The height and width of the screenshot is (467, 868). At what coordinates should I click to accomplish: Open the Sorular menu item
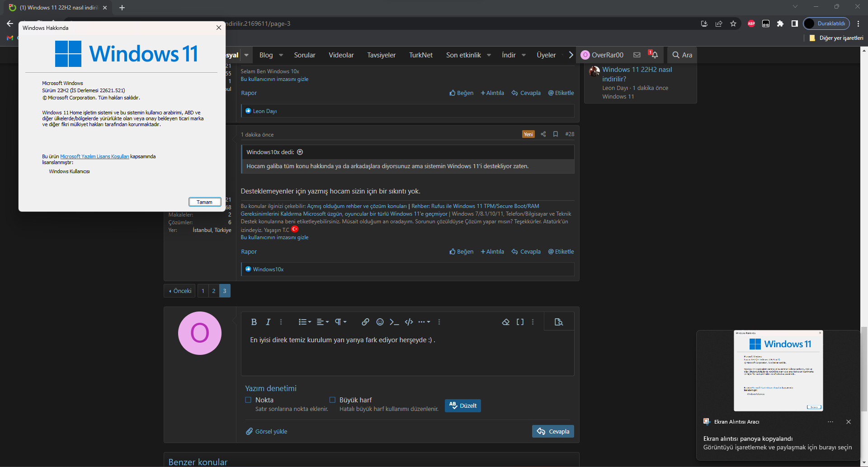305,55
